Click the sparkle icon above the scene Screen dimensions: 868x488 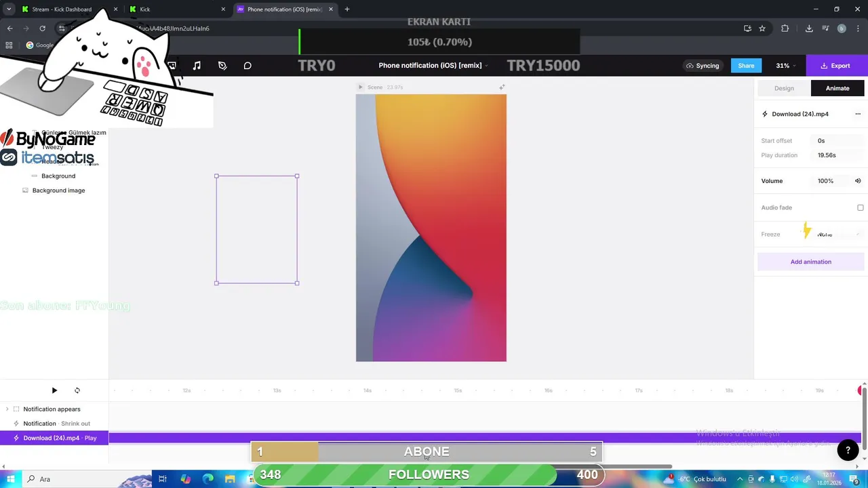(x=502, y=87)
